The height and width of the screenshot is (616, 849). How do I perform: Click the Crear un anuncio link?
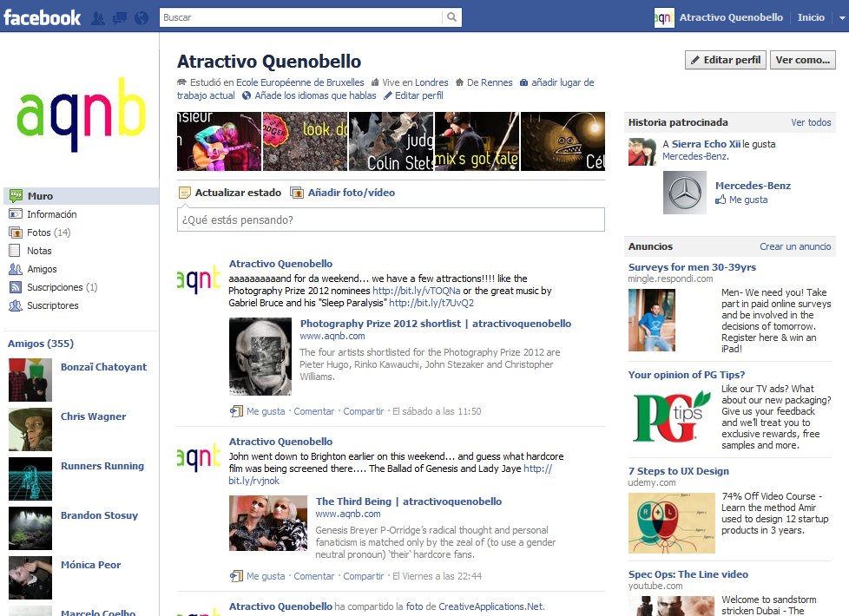(x=795, y=246)
